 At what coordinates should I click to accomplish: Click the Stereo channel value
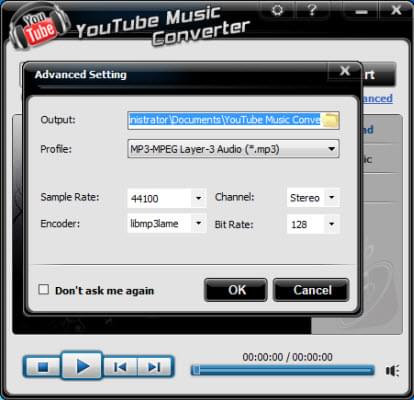[x=305, y=198]
